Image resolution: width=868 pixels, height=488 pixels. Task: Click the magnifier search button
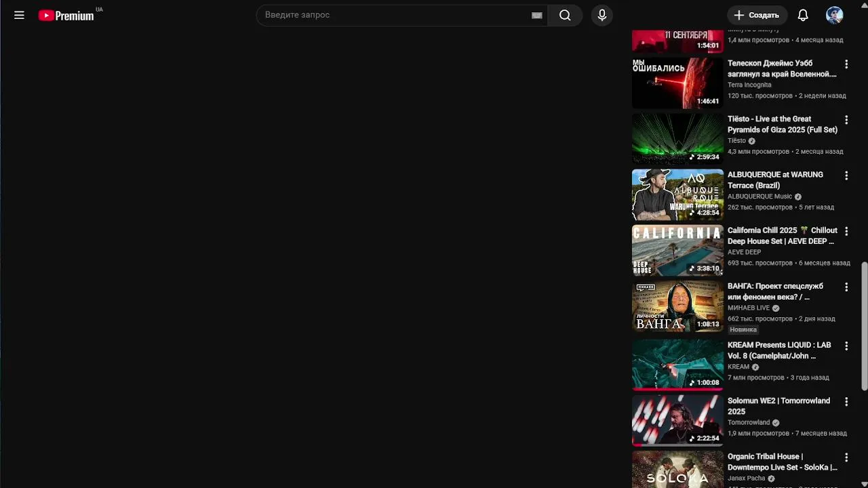565,15
